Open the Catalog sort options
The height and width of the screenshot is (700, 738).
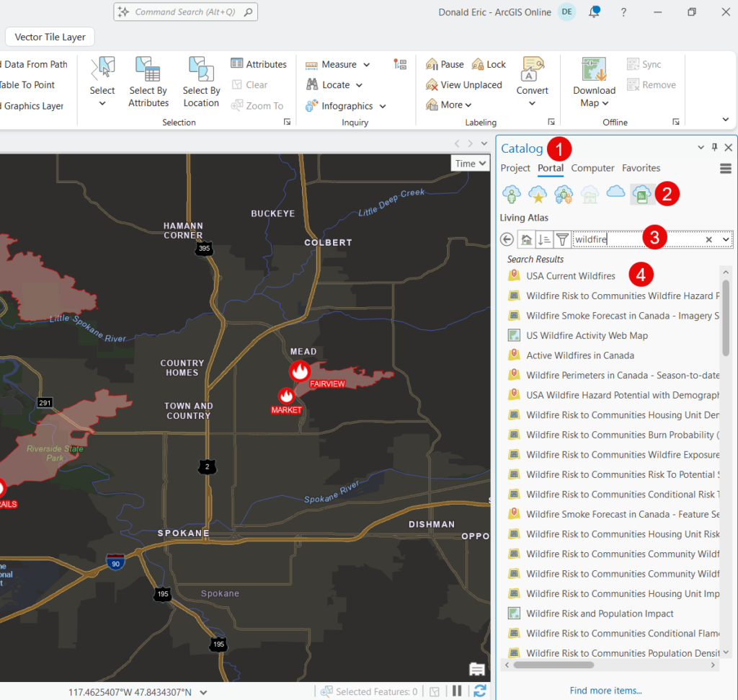pyautogui.click(x=544, y=239)
